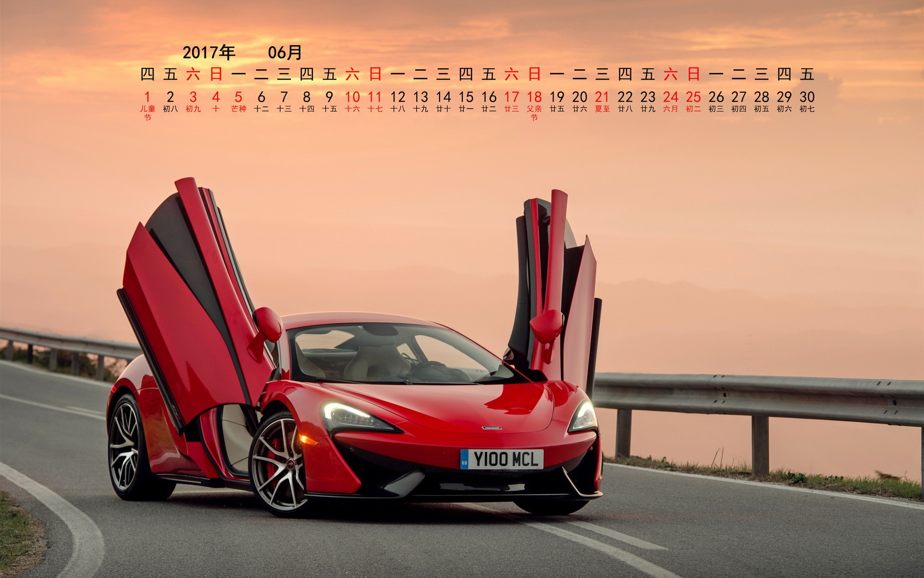924x578 pixels.
Task: Select June 1 Children's Day date
Action: [x=147, y=97]
